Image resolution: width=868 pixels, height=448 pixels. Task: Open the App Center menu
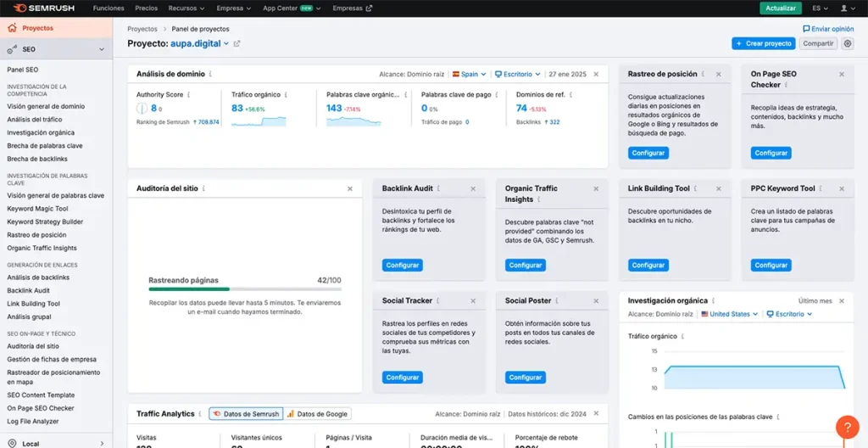pos(292,8)
